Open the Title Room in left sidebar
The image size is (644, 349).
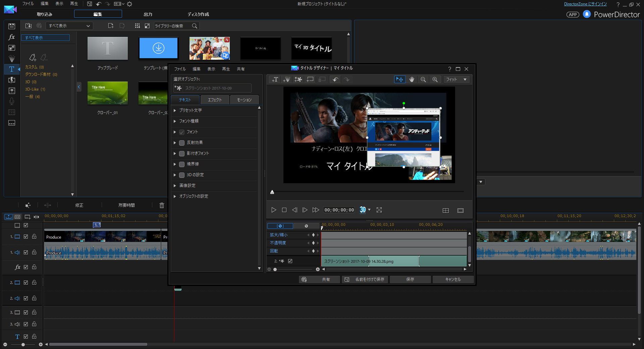tap(12, 69)
